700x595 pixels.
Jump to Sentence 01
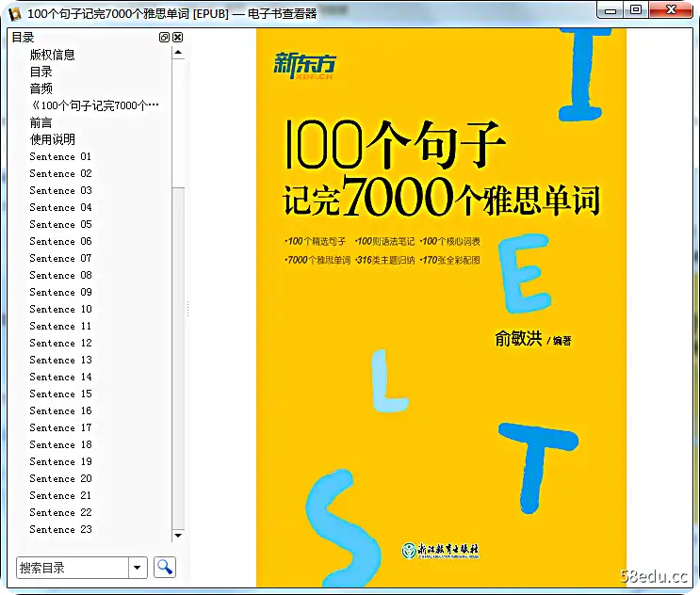tap(60, 156)
